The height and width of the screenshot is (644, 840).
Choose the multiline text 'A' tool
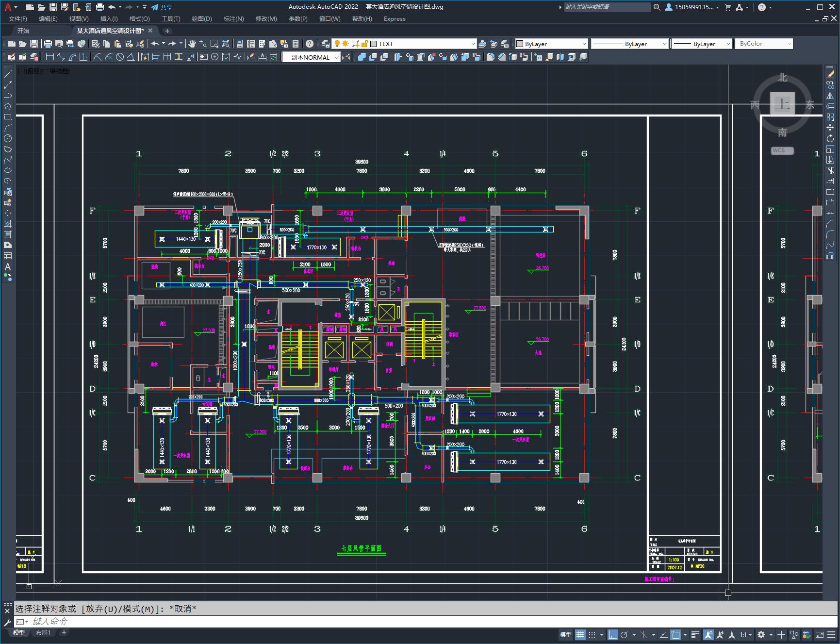point(7,266)
